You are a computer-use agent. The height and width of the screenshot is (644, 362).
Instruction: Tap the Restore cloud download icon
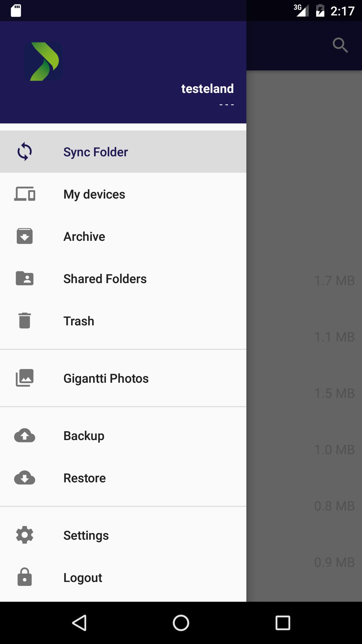pos(24,478)
